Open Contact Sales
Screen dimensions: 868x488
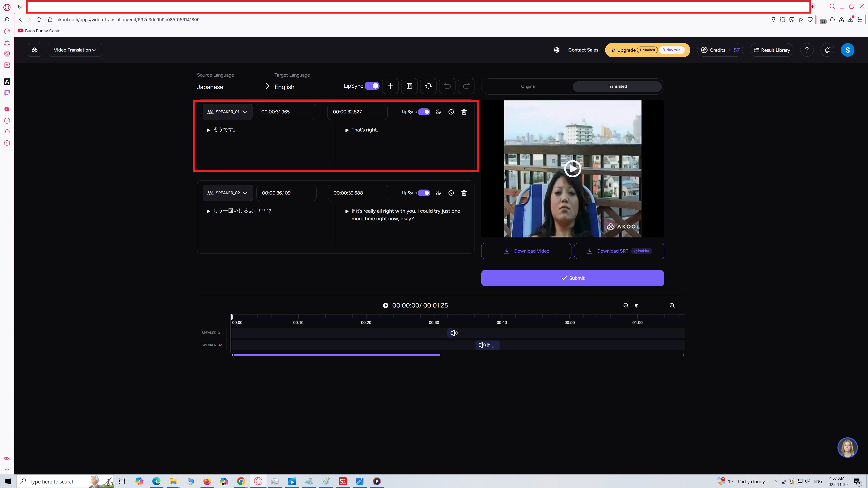pyautogui.click(x=583, y=50)
